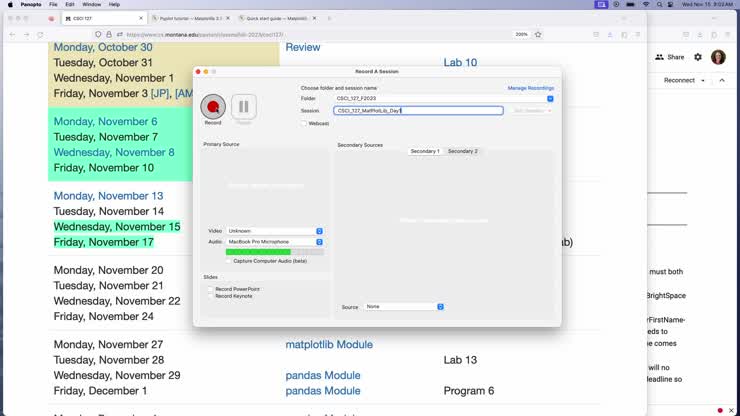The width and height of the screenshot is (740, 416).
Task: Switch to the Secondary 2 tab
Action: point(462,151)
